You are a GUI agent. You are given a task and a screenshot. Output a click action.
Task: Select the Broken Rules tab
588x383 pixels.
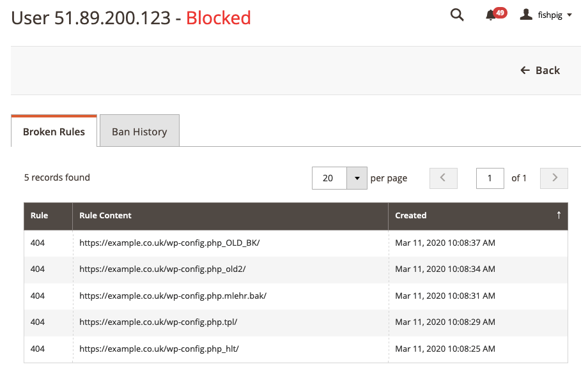[x=54, y=131]
